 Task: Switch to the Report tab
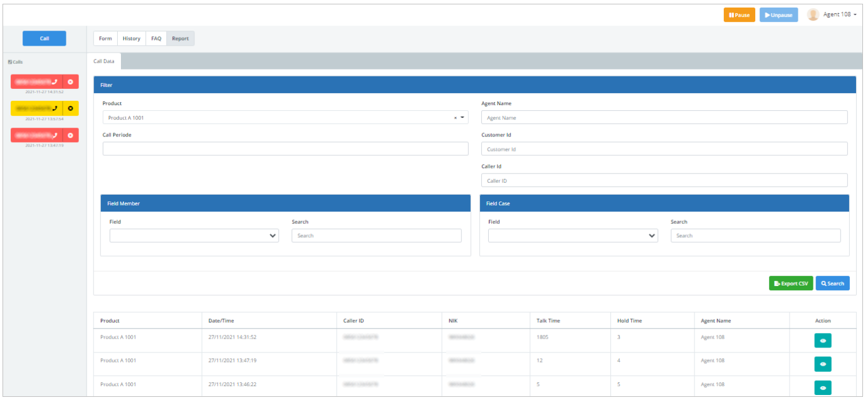(180, 38)
